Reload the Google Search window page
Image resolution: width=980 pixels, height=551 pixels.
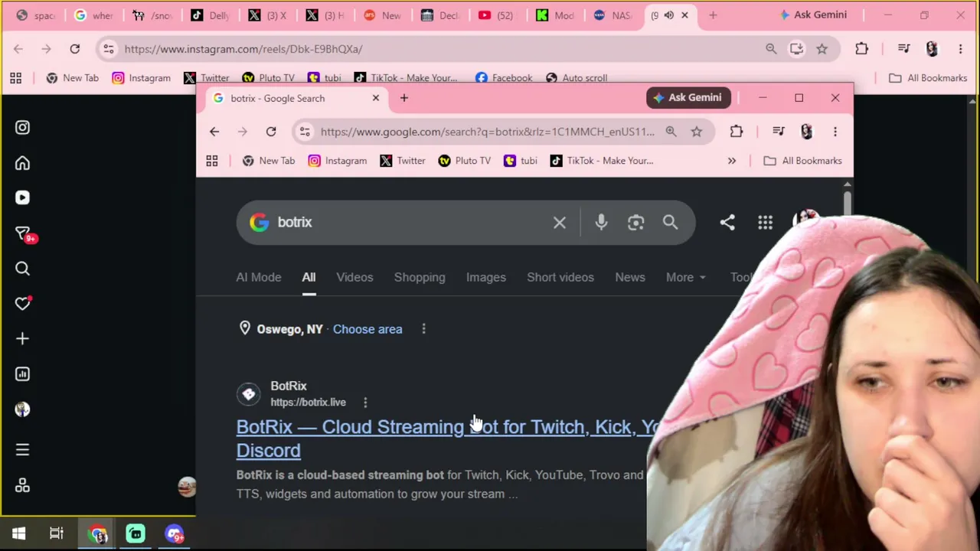pyautogui.click(x=271, y=132)
